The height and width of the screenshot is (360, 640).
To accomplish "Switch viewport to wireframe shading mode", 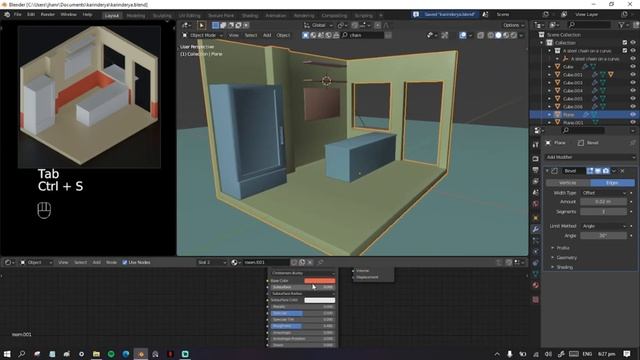I will pyautogui.click(x=491, y=36).
